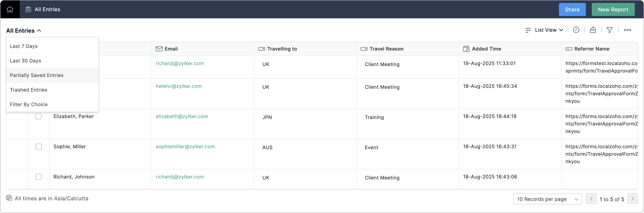644x213 pixels.
Task: Go to previous page arrow
Action: tap(591, 199)
